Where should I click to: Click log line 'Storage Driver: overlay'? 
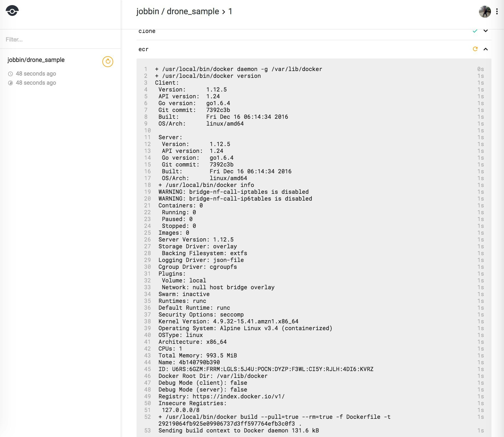(x=198, y=246)
